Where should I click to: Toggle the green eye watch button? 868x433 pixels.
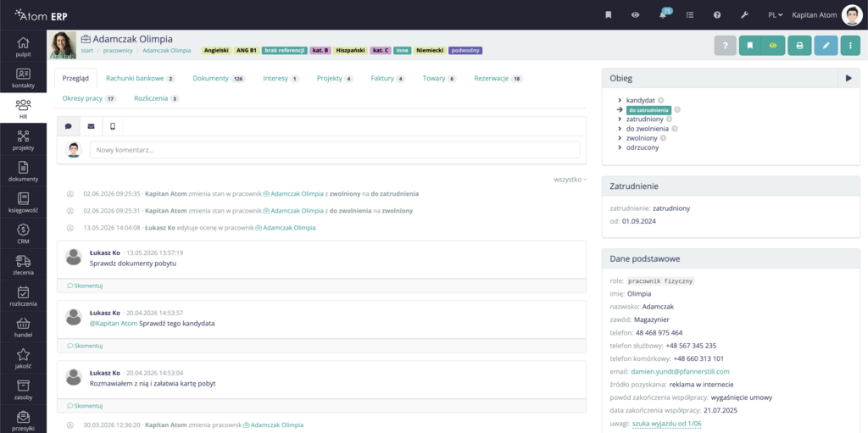pyautogui.click(x=773, y=46)
